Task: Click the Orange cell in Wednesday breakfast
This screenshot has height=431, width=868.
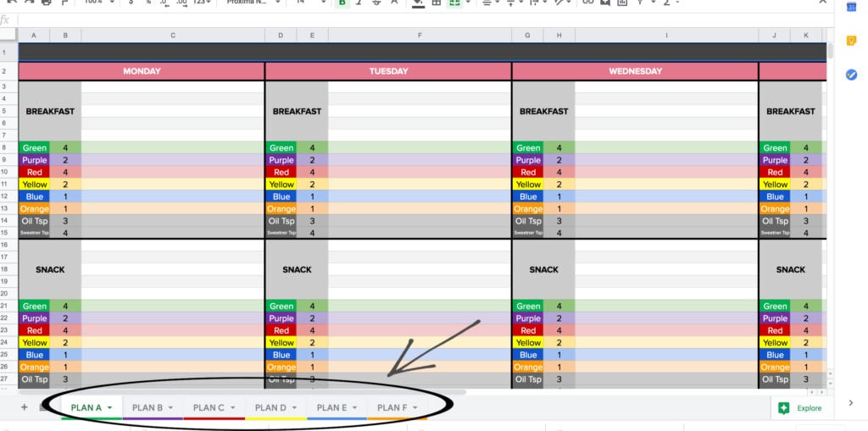Action: [x=528, y=208]
